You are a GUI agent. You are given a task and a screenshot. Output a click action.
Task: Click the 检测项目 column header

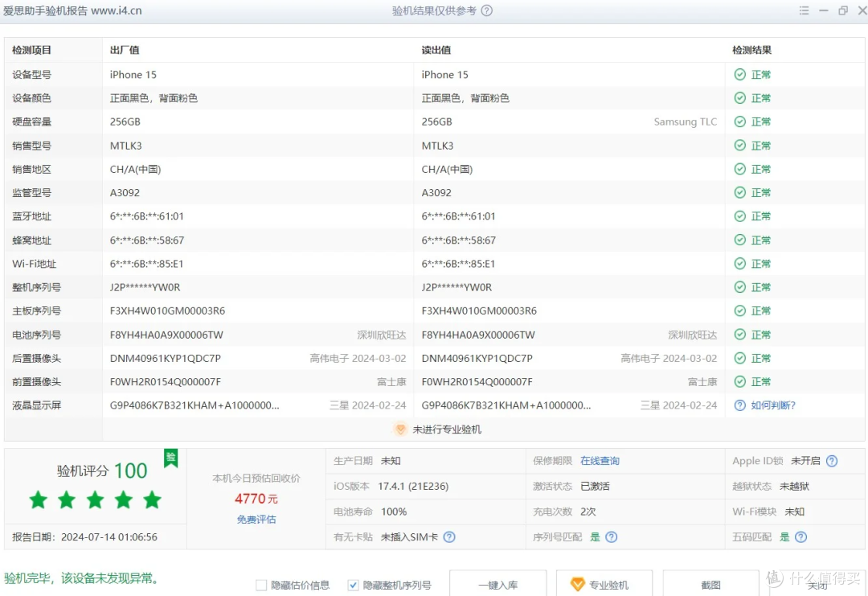click(x=31, y=50)
